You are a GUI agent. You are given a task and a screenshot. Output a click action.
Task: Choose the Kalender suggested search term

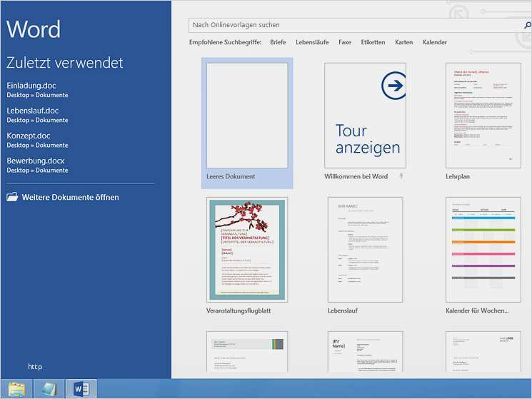pyautogui.click(x=434, y=42)
